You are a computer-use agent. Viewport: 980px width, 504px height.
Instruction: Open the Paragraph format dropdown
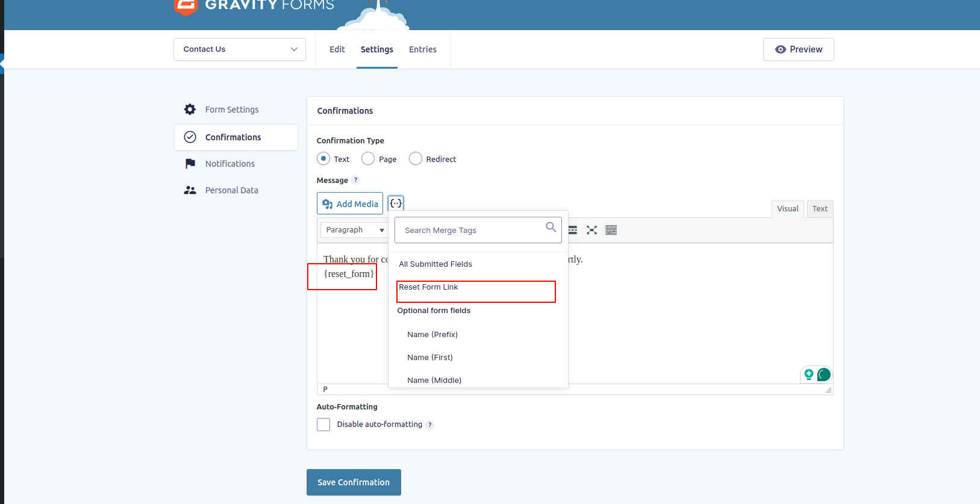[x=354, y=230]
